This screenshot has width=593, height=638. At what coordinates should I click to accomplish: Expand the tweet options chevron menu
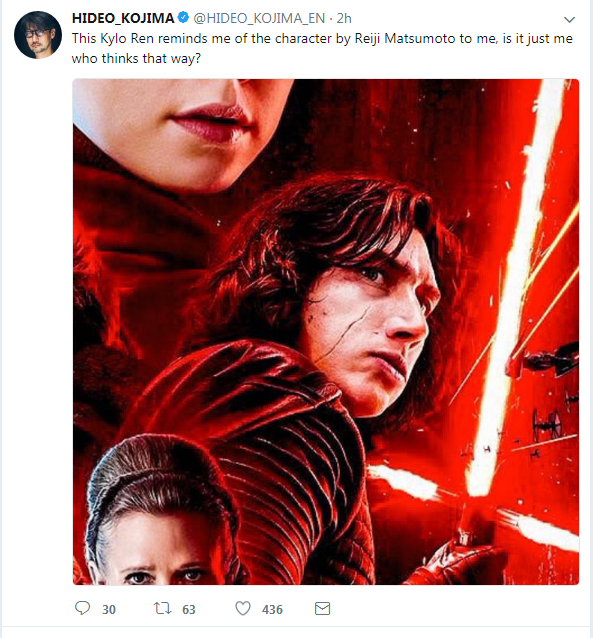point(569,19)
